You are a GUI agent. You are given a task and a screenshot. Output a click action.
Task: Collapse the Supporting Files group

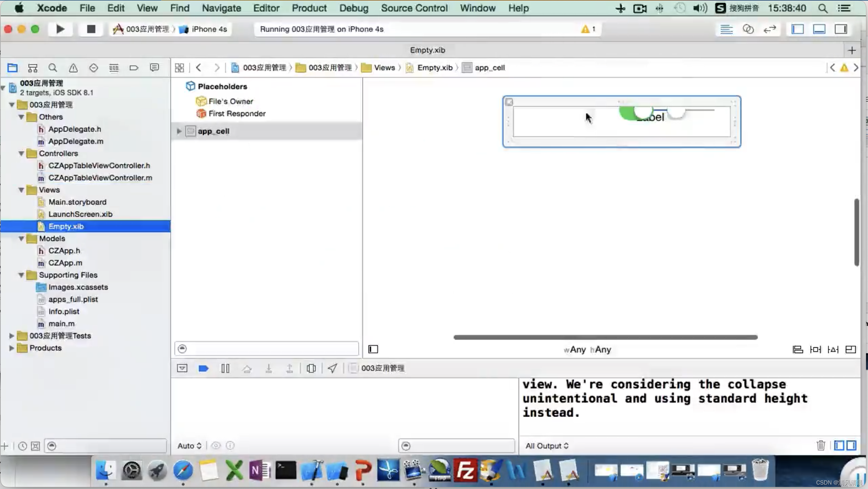(21, 275)
